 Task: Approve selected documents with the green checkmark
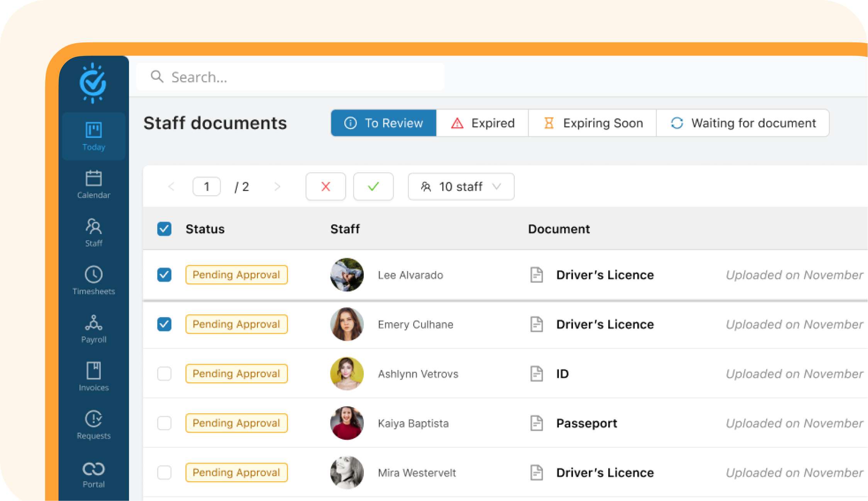[x=373, y=187]
